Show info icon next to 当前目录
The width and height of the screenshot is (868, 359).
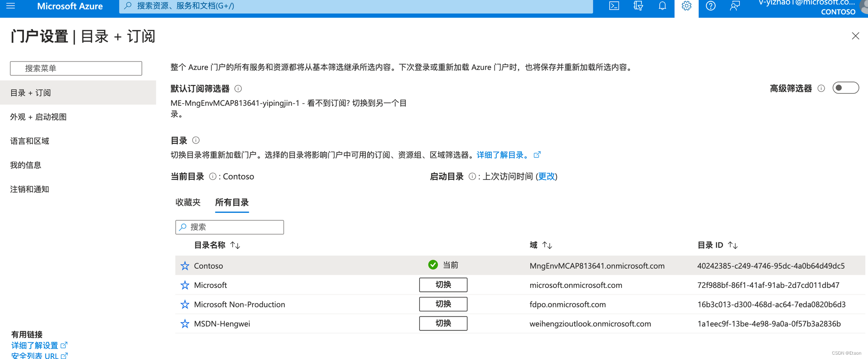(213, 176)
